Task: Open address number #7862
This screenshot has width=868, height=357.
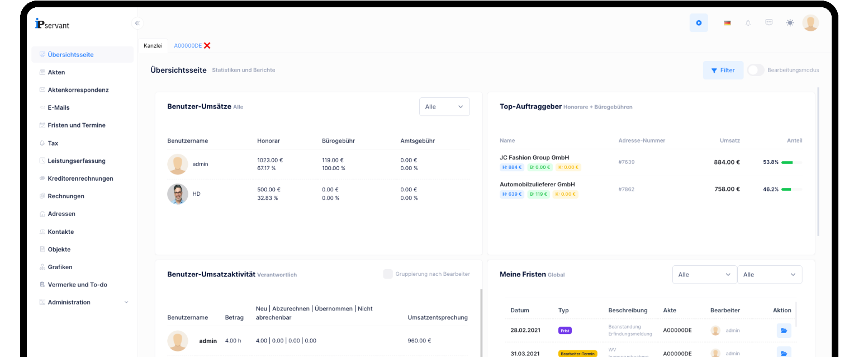Action: [x=627, y=189]
